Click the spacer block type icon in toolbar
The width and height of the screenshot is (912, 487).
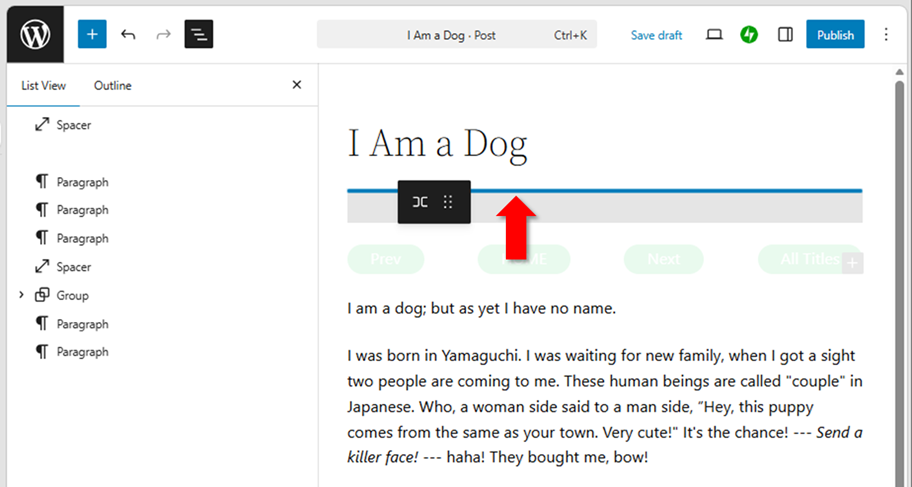click(420, 202)
